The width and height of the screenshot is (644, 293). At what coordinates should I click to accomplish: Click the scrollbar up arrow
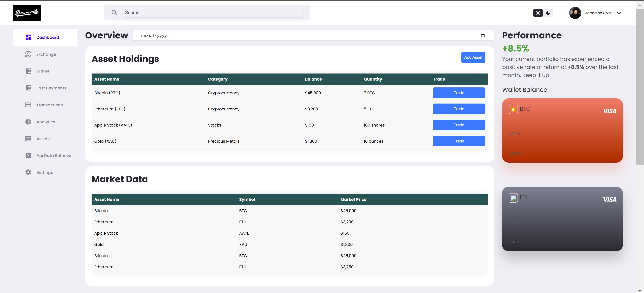pos(640,5)
